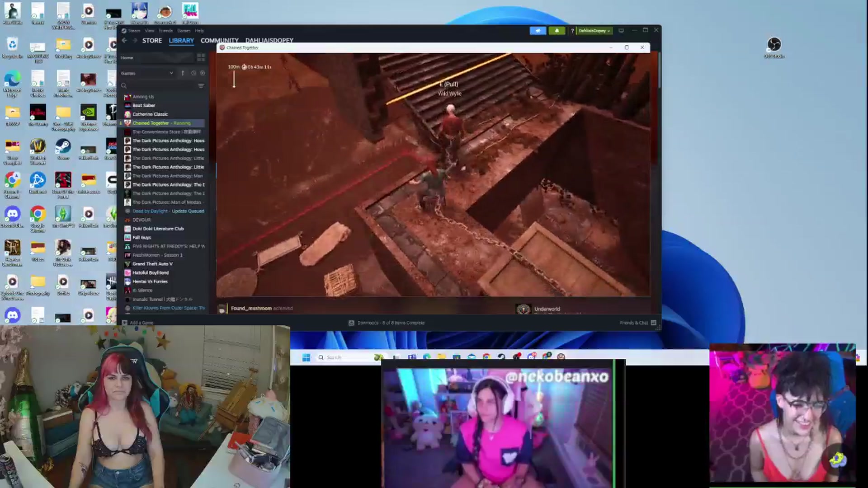Toggle recent activity clock filter icon

(193, 73)
